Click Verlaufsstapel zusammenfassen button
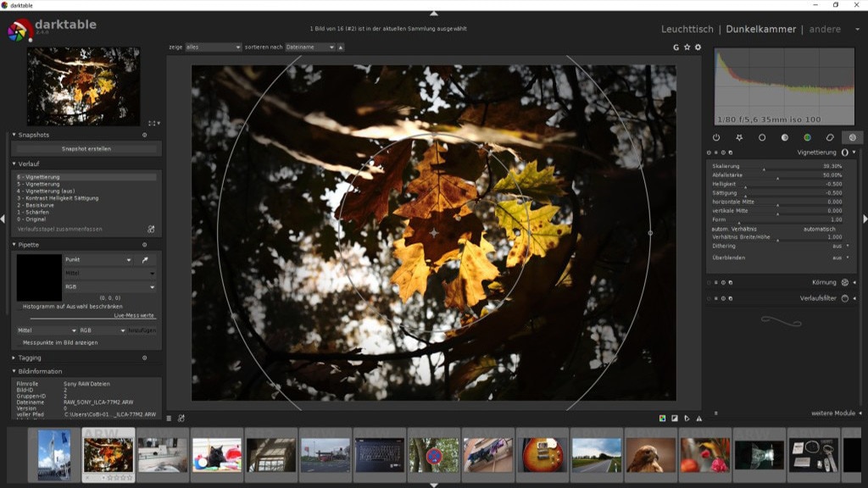This screenshot has width=868, height=488. (60, 229)
